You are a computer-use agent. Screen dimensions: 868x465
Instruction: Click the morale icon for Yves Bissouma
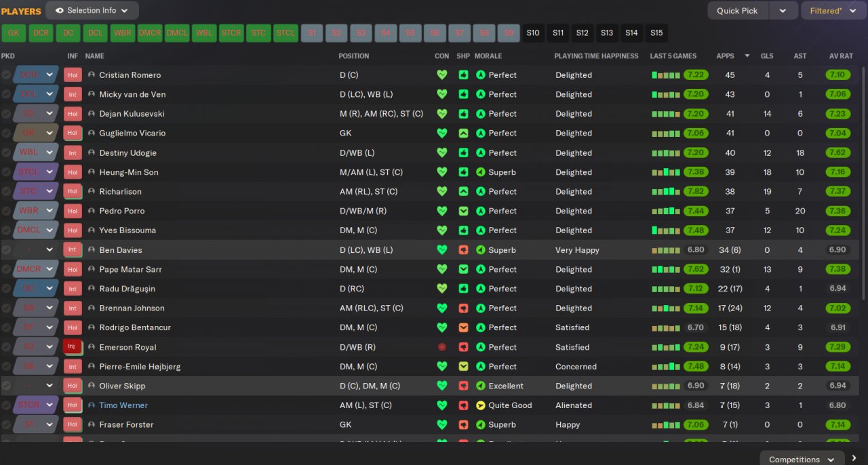click(480, 230)
